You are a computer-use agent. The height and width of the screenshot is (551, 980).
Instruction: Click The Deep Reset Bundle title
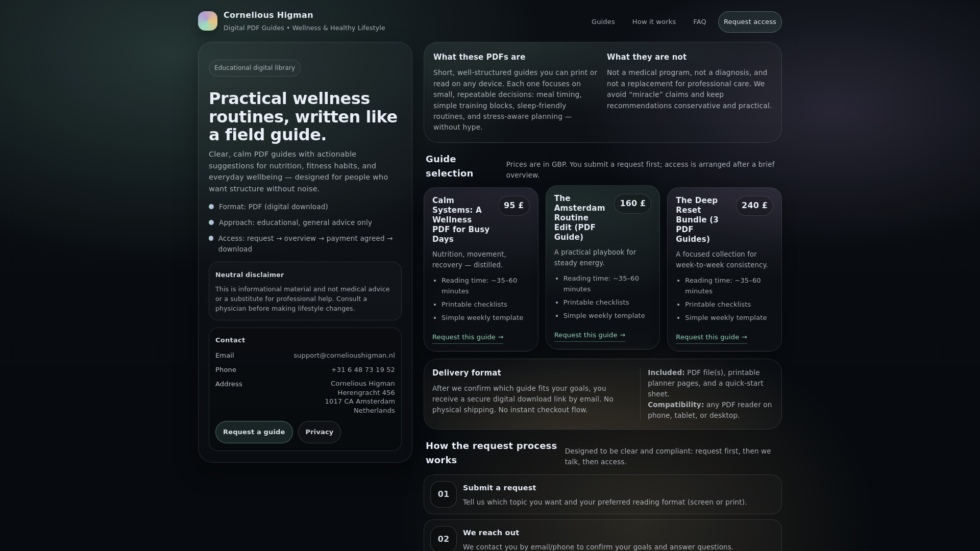click(x=698, y=220)
